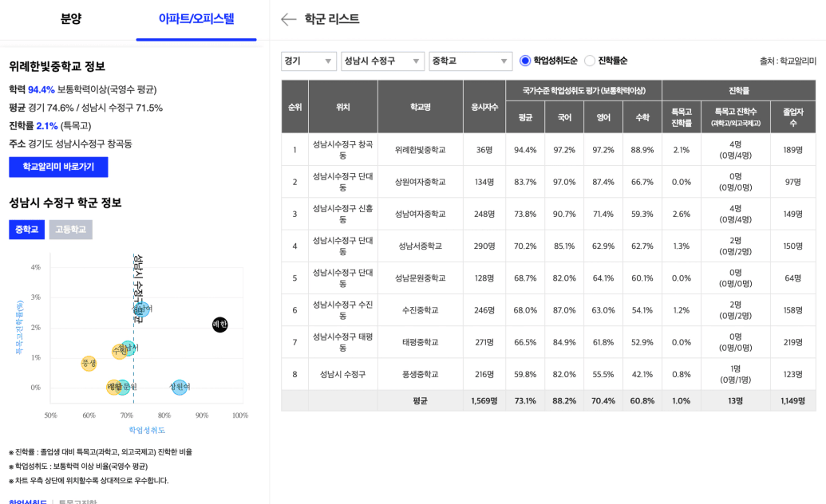Switch to the 아파트/오피스텔 tab
The image size is (826, 504).
[196, 19]
